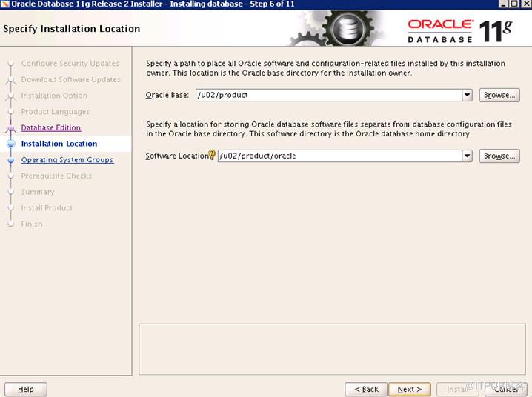Go back with the Back button

coord(366,389)
